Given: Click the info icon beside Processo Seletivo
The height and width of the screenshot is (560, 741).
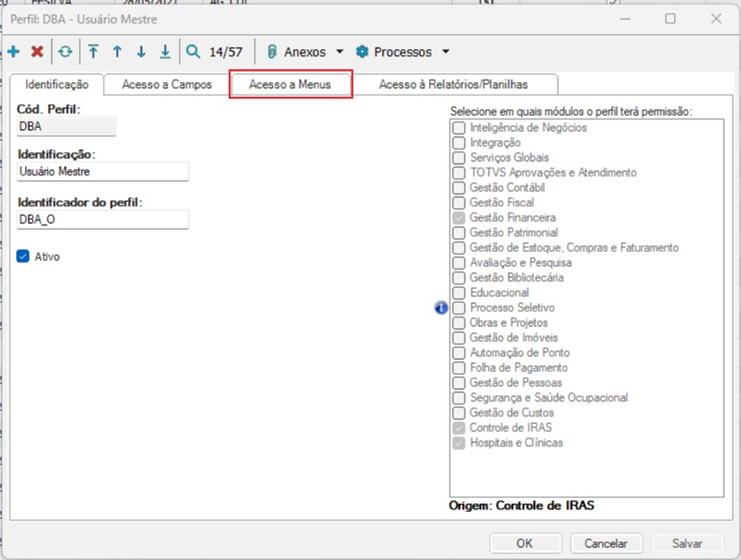Looking at the screenshot, I should (446, 307).
